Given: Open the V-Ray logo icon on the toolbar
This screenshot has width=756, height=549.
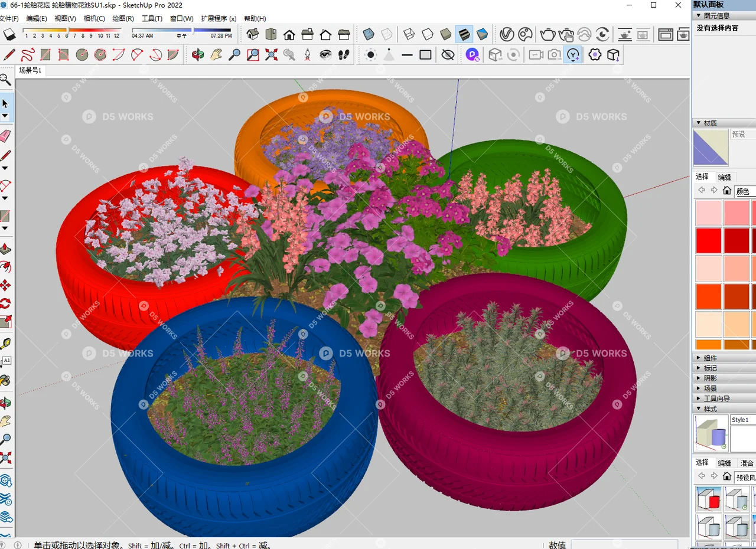Looking at the screenshot, I should pos(506,34).
